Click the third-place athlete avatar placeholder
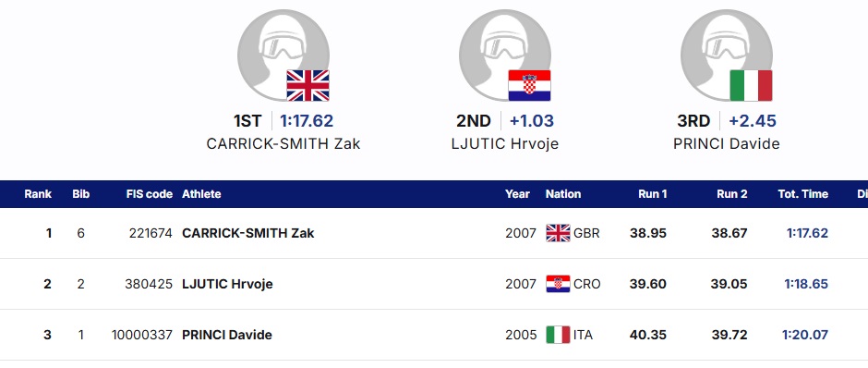This screenshot has height=368, width=868. (x=726, y=55)
